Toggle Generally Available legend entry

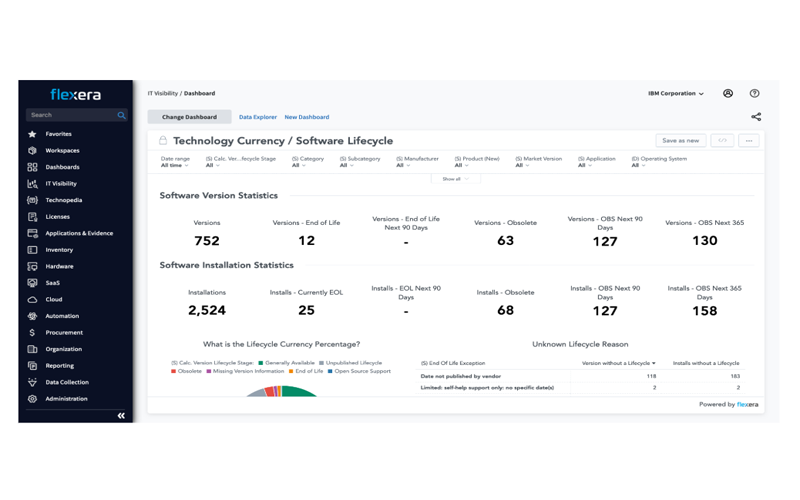pos(286,363)
